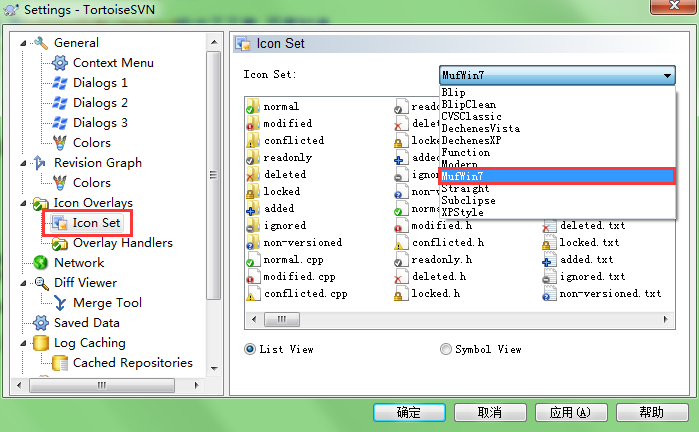Click the Colors icon under General
The height and width of the screenshot is (432, 699).
tap(60, 143)
